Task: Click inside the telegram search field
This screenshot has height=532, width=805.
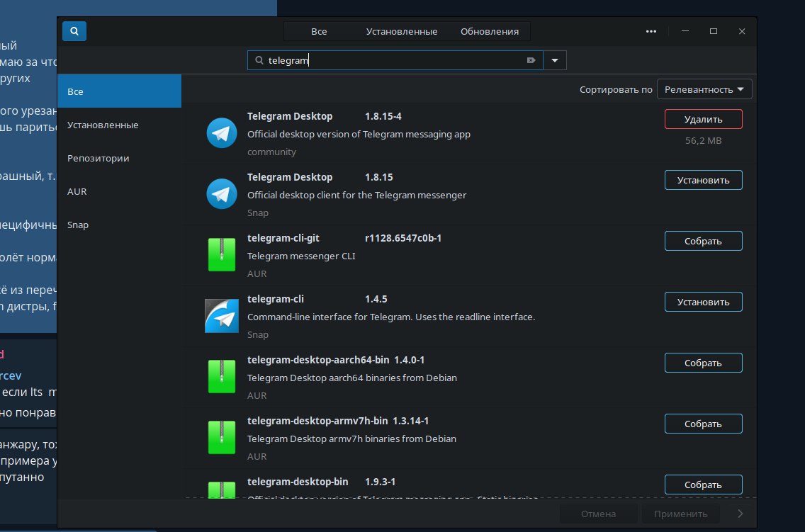Action: tap(395, 60)
